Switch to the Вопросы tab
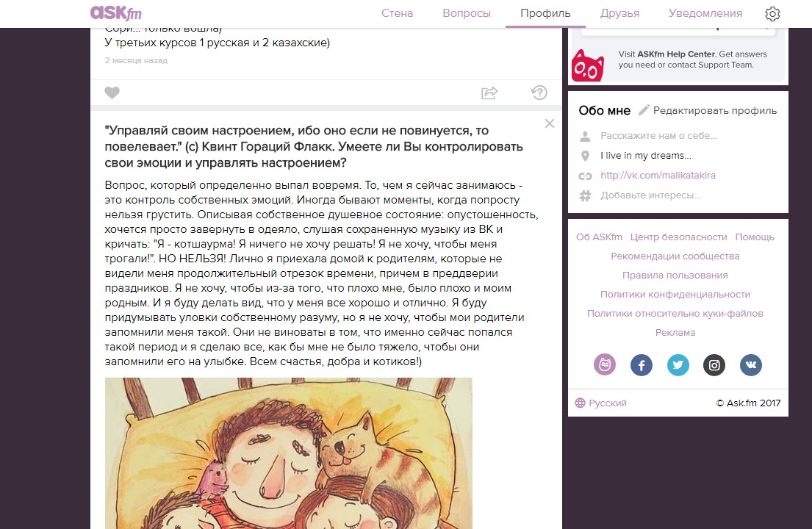 (x=467, y=13)
